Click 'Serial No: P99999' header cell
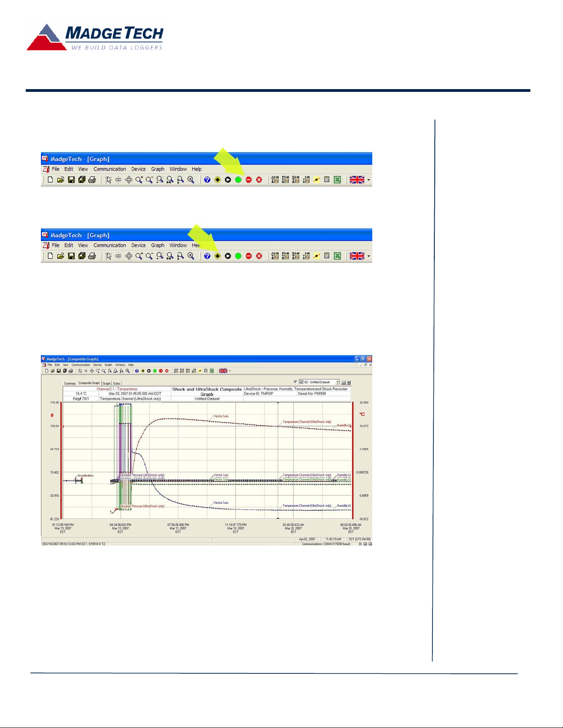This screenshot has height=728, width=563. (x=323, y=394)
